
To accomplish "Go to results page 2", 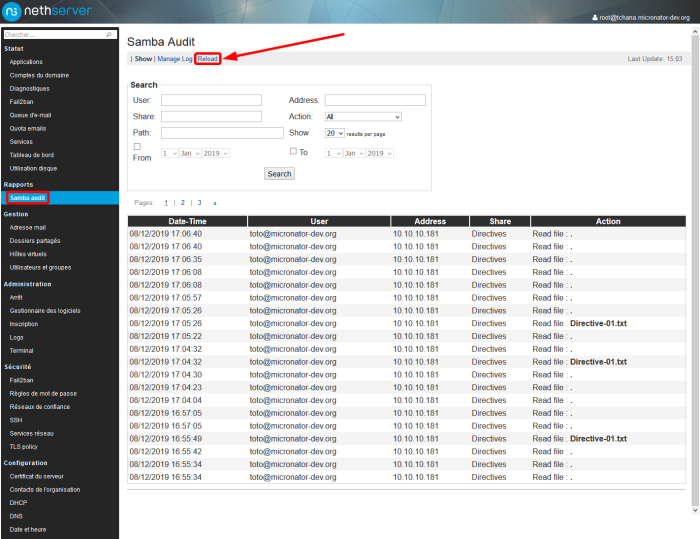I will (183, 203).
